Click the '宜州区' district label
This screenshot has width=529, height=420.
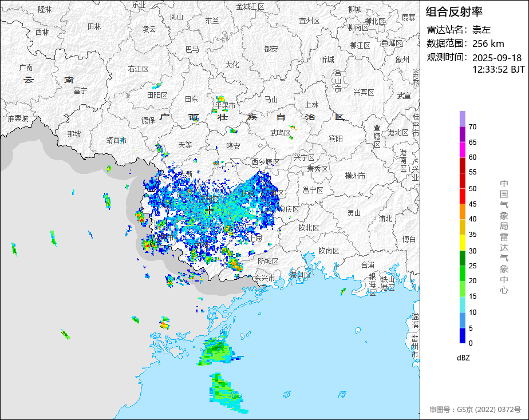[x=309, y=21]
